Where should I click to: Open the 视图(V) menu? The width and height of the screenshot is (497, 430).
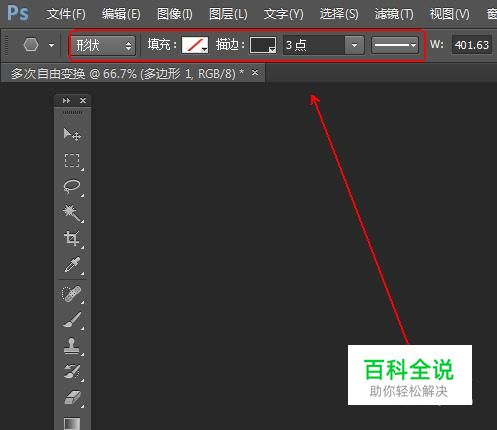click(449, 14)
